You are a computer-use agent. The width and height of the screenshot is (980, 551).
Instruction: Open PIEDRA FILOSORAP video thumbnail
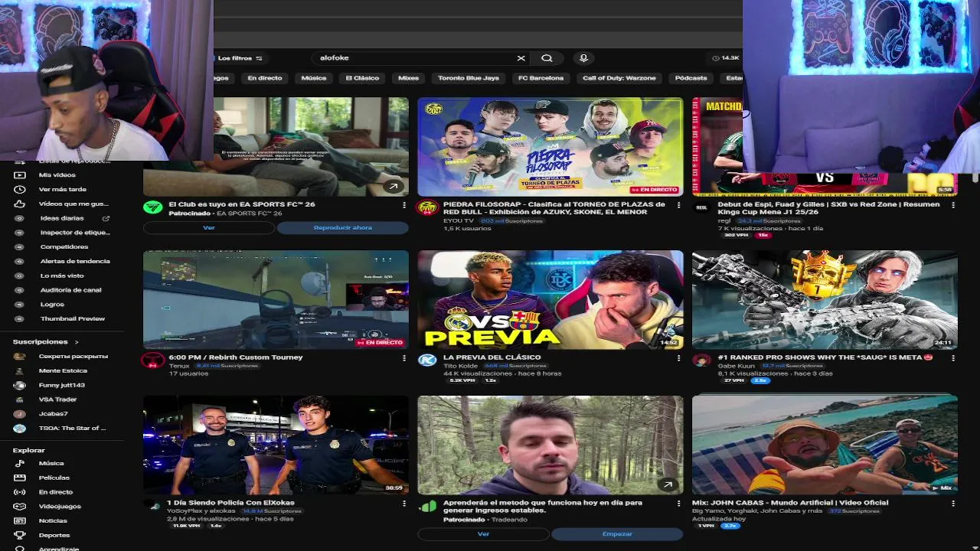coord(550,147)
